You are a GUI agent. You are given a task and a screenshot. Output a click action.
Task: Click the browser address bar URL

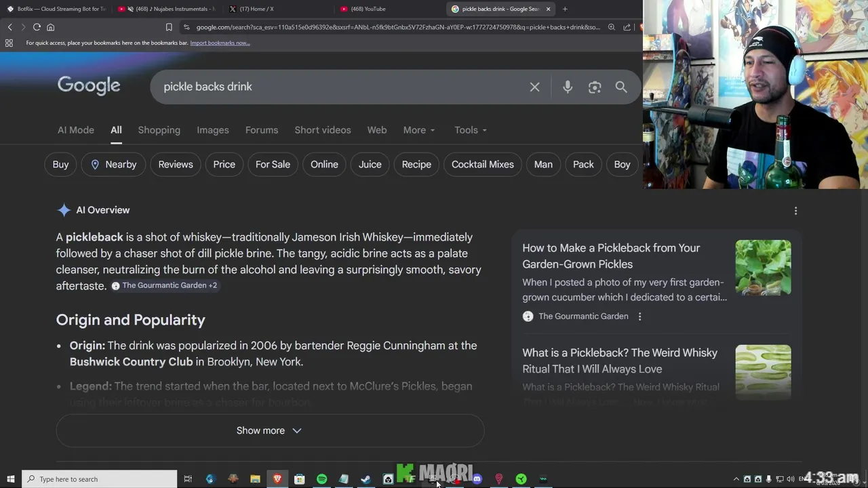[x=398, y=27]
